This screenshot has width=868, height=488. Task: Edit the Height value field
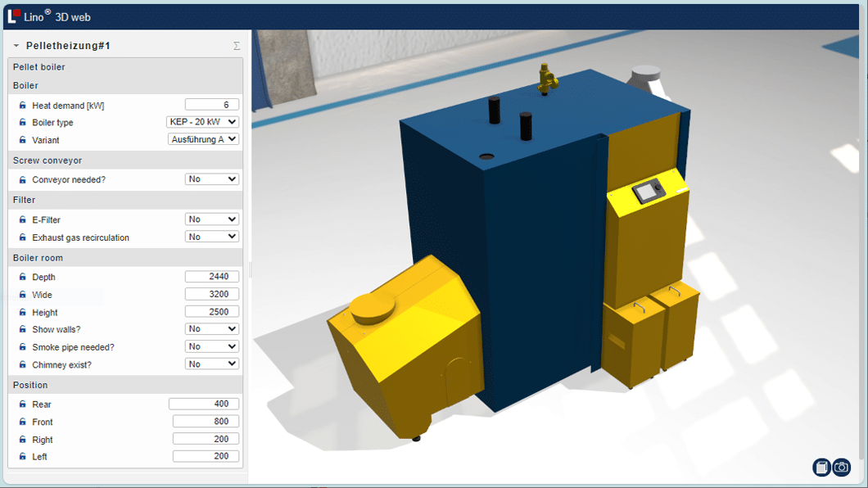pos(212,311)
